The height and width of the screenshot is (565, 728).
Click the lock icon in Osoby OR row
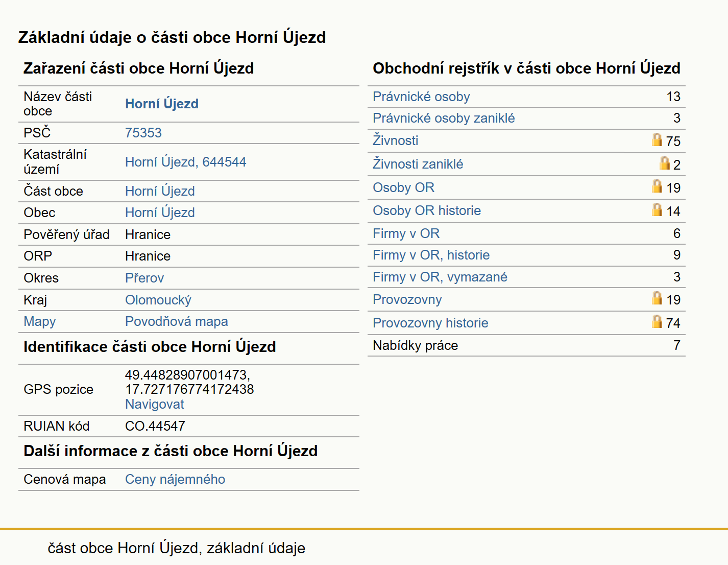[657, 186]
